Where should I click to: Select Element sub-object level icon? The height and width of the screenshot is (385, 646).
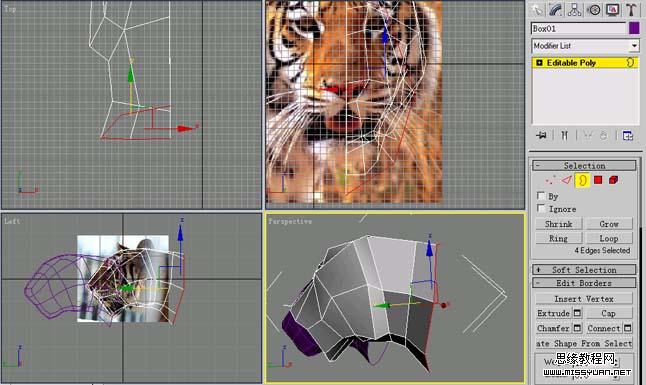point(613,180)
